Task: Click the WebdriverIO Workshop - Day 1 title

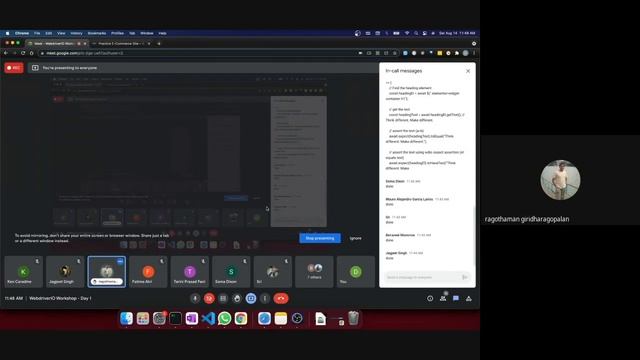Action: [x=60, y=298]
